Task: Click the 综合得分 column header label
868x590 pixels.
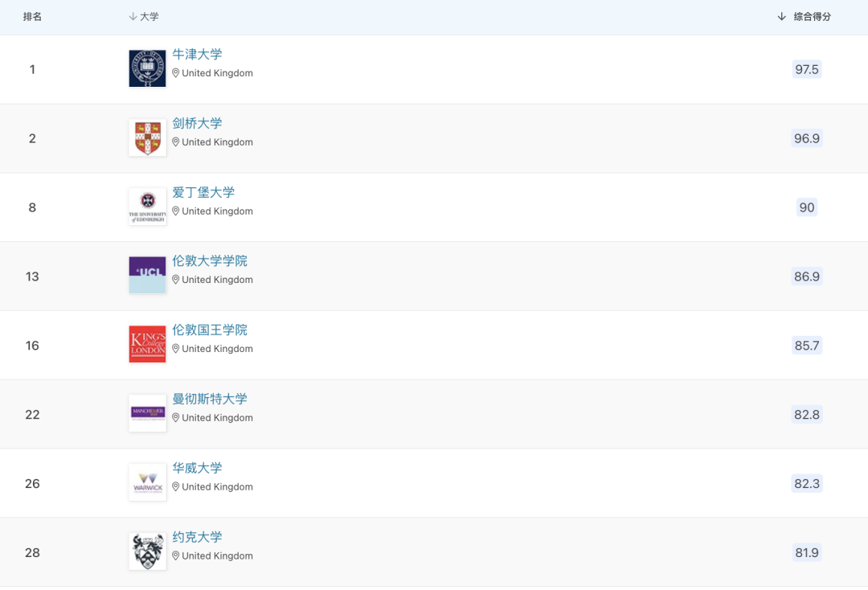Action: coord(812,17)
